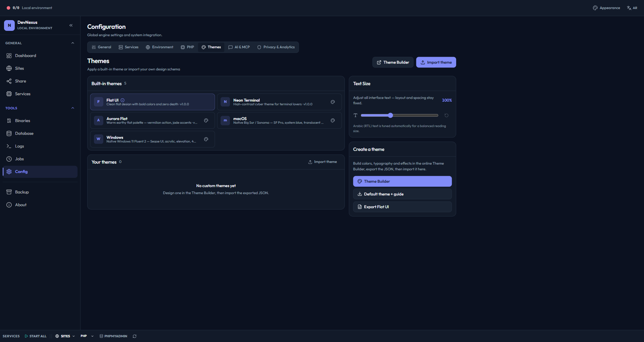Image resolution: width=644 pixels, height=342 pixels.
Task: Click the Local environment label
Action: click(x=37, y=8)
